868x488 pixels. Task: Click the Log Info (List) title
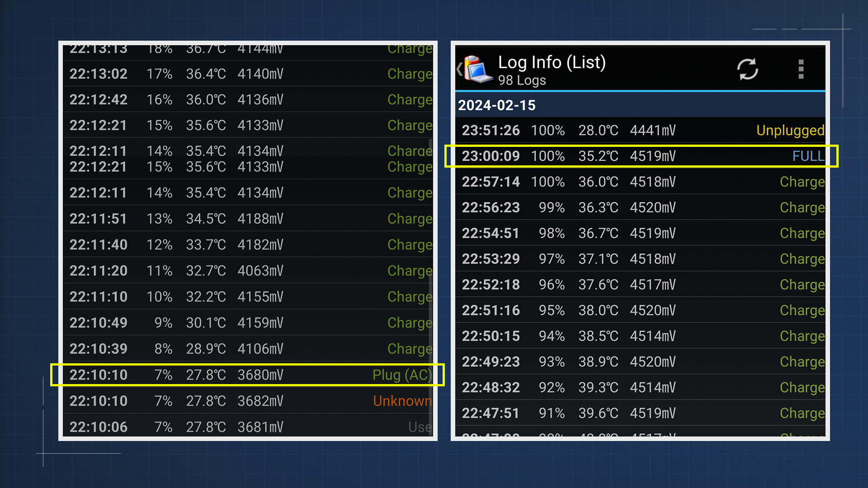(552, 62)
